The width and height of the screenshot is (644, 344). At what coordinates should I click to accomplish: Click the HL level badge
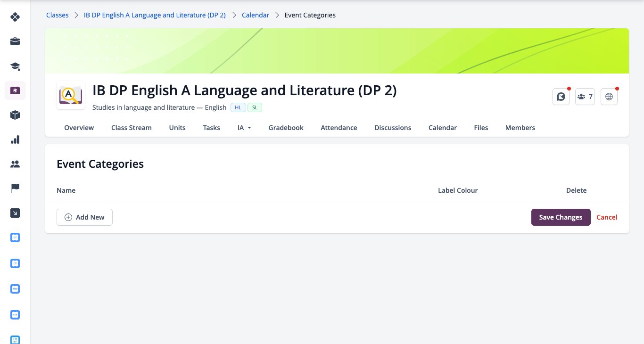pyautogui.click(x=238, y=107)
